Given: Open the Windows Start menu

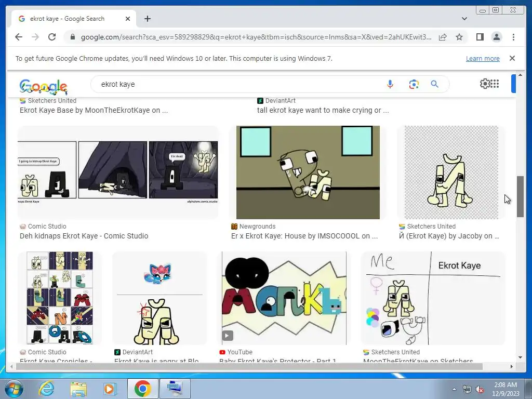Looking at the screenshot, I should tap(14, 389).
